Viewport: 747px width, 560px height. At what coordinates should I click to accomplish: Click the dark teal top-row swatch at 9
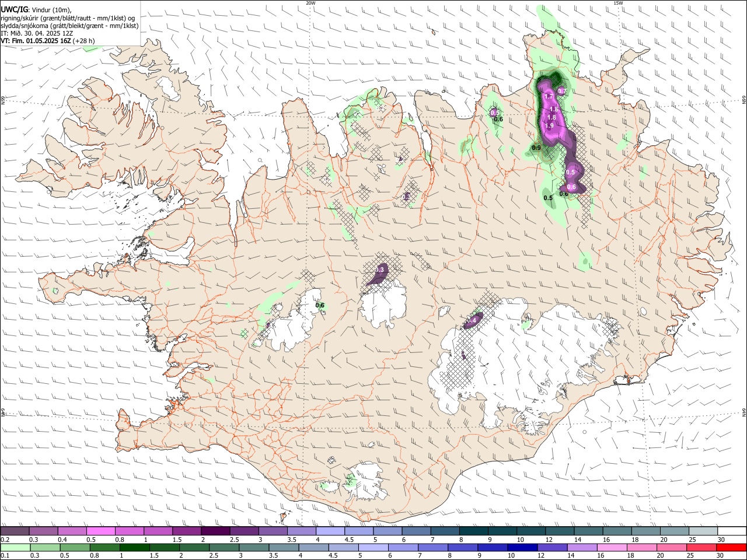pyautogui.click(x=502, y=531)
